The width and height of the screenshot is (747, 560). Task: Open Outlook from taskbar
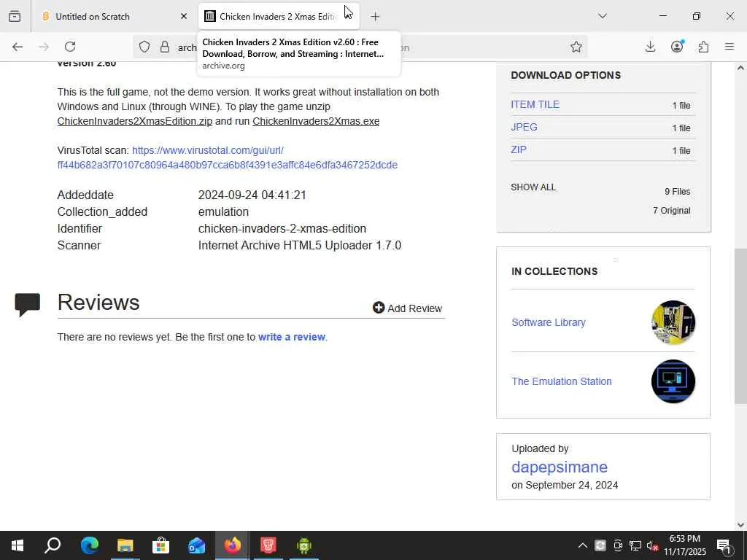(x=196, y=545)
